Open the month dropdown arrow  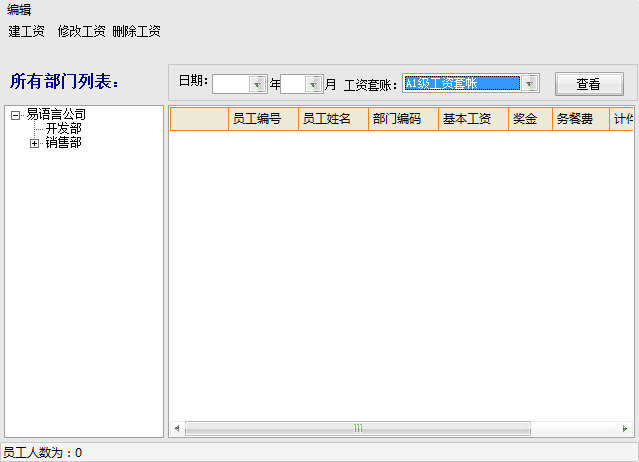314,84
